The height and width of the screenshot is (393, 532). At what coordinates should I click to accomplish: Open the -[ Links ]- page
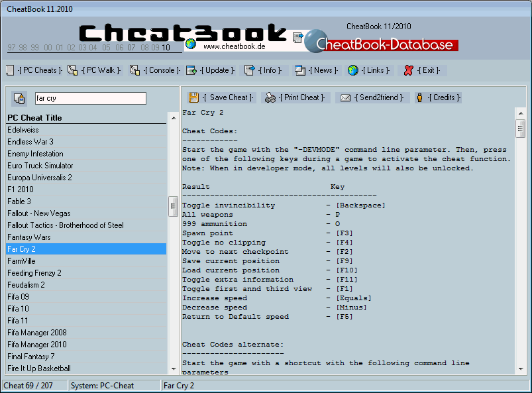375,70
